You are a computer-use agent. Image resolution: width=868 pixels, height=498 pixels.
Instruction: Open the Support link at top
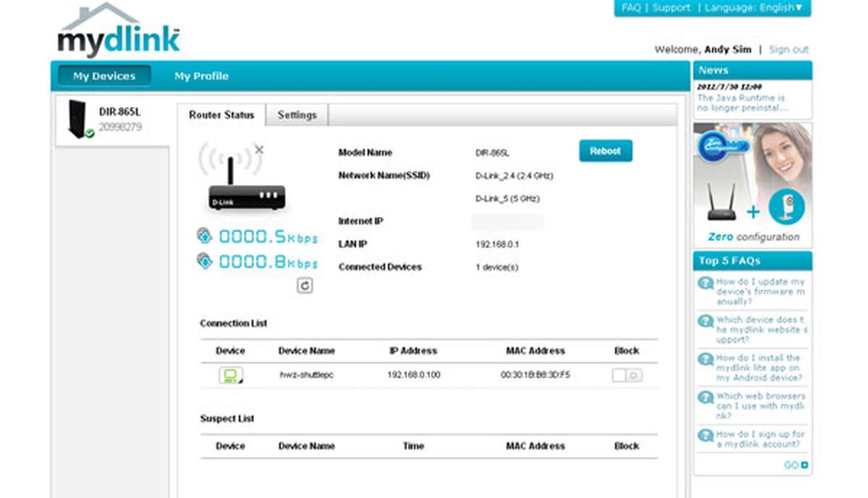pos(671,8)
